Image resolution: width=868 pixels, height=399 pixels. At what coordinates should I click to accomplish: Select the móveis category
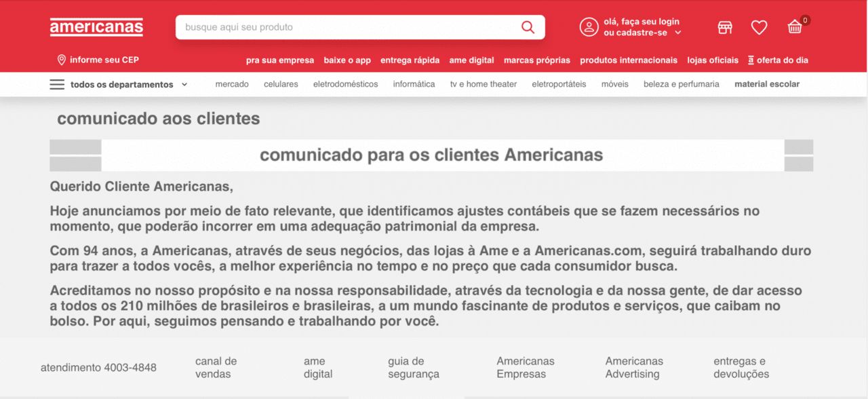click(615, 84)
